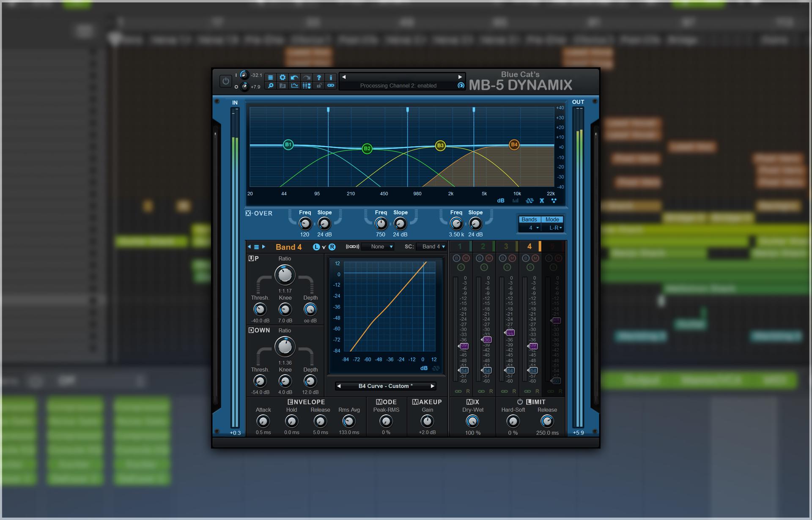Go to previous band arrow
812x520 pixels.
pyautogui.click(x=250, y=246)
